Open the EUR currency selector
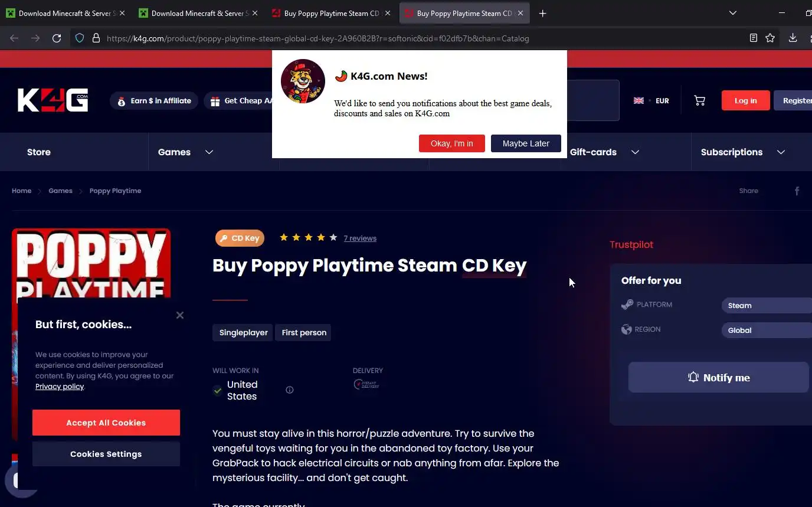Viewport: 812px width, 507px height. point(662,100)
